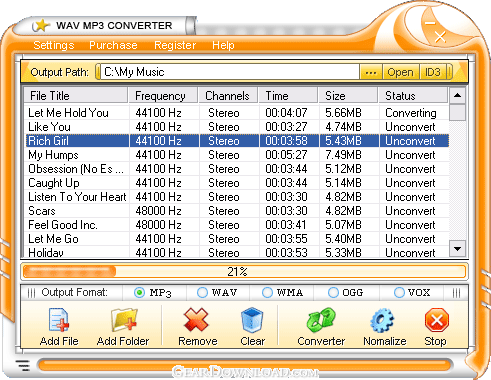Select the "Scars" file
Image resolution: width=491 pixels, height=380 pixels.
pyautogui.click(x=237, y=211)
